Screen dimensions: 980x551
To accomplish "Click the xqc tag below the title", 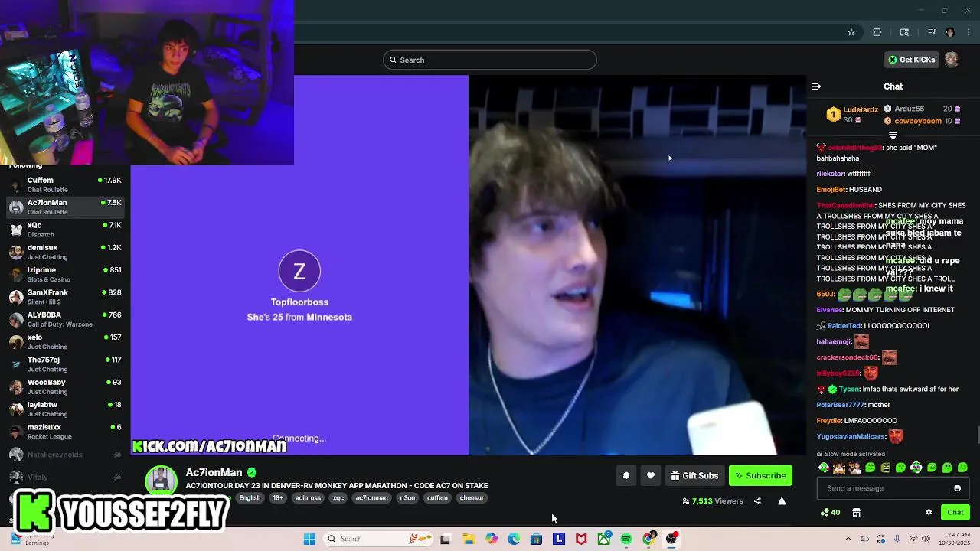I will click(x=338, y=498).
